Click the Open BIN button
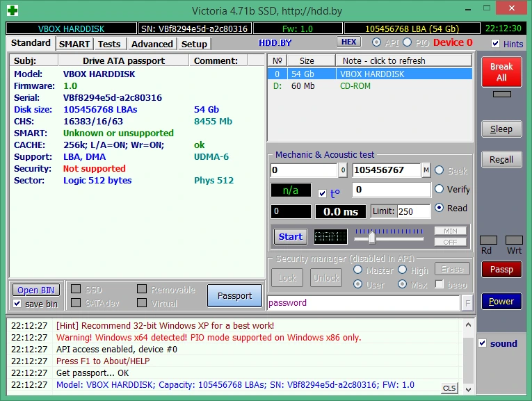The image size is (532, 401). pyautogui.click(x=36, y=290)
